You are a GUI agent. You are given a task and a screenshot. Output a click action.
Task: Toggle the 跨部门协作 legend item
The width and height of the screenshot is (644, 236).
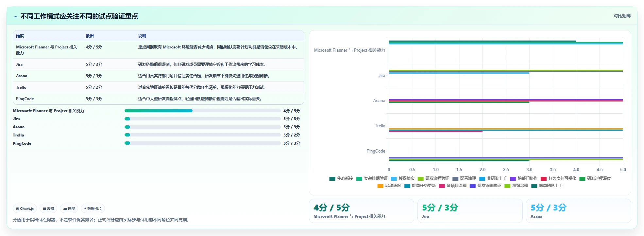(x=523, y=178)
